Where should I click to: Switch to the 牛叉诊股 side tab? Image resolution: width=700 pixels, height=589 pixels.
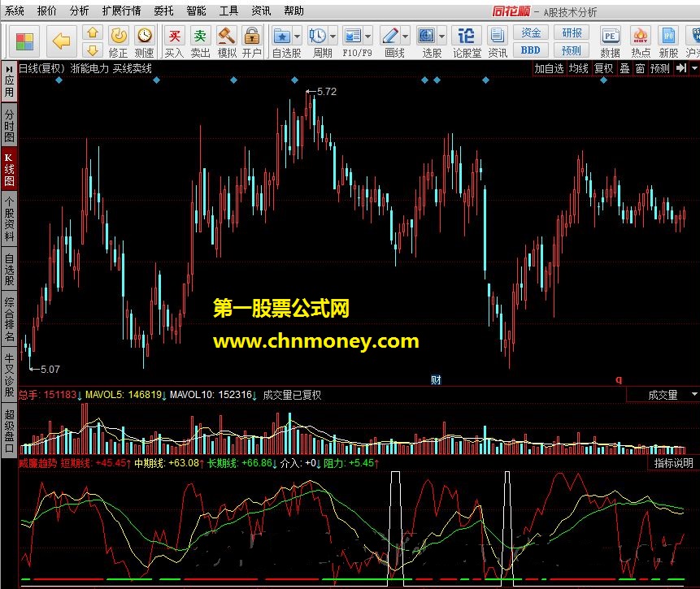[x=9, y=375]
